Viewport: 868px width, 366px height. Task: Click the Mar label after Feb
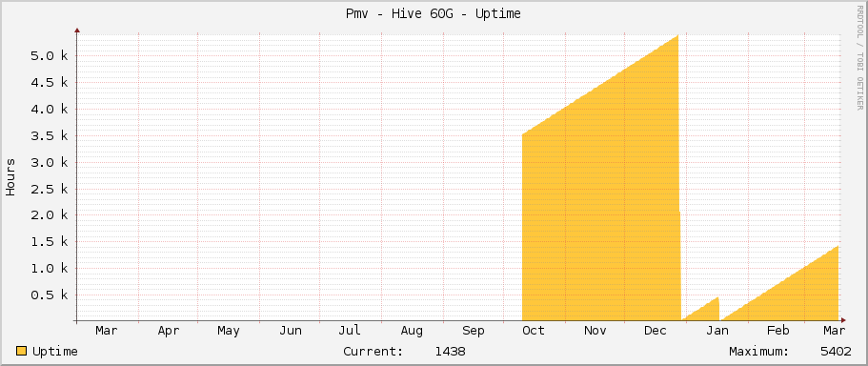coord(835,331)
